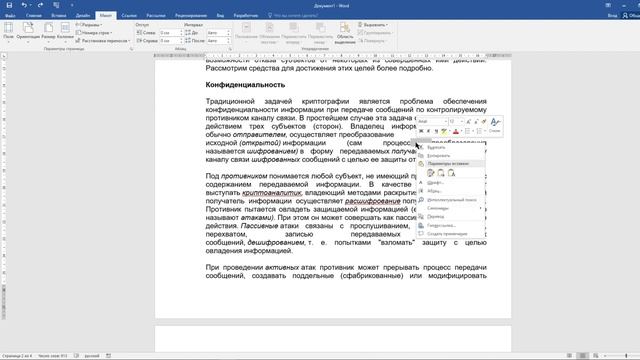Click mini toolbar red font color button
The width and height of the screenshot is (640, 360).
pos(456,131)
